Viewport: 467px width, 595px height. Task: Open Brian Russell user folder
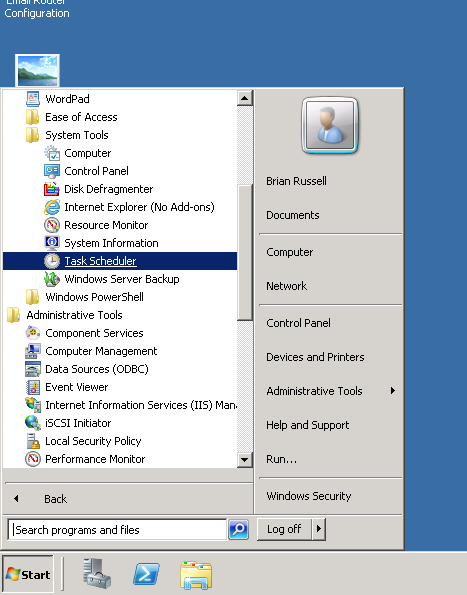coord(296,181)
